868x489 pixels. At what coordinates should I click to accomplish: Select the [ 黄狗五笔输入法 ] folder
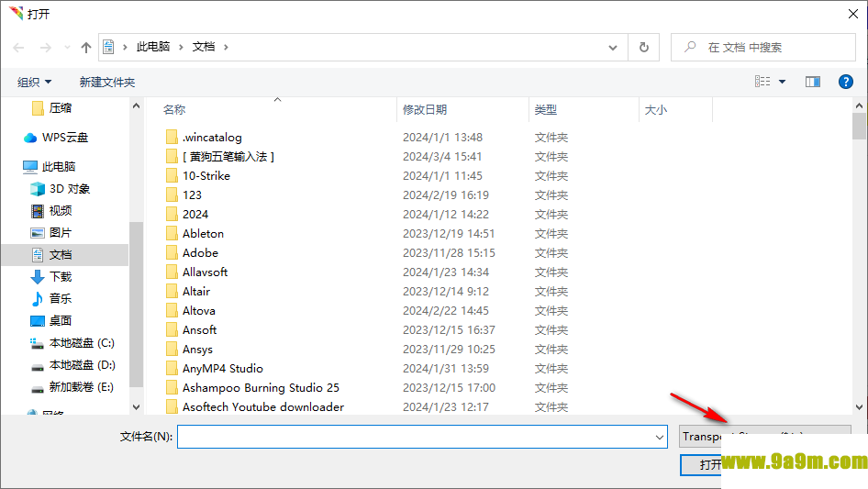(x=228, y=157)
